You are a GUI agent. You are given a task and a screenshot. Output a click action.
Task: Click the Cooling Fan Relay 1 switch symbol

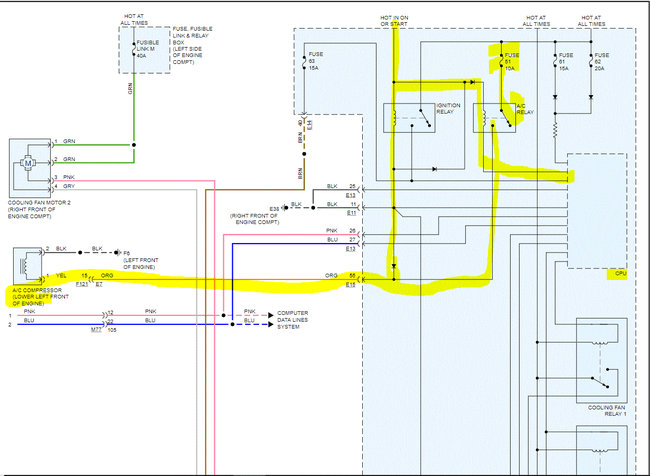pos(600,379)
